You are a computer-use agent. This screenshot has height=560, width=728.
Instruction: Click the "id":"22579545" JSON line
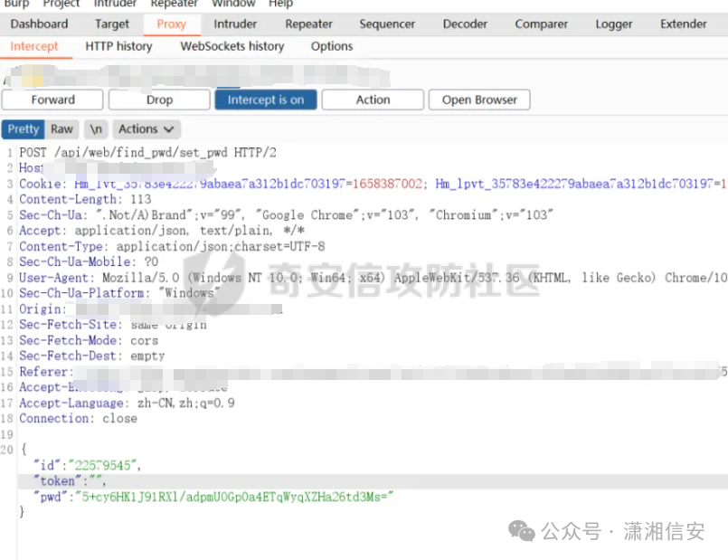(87, 465)
